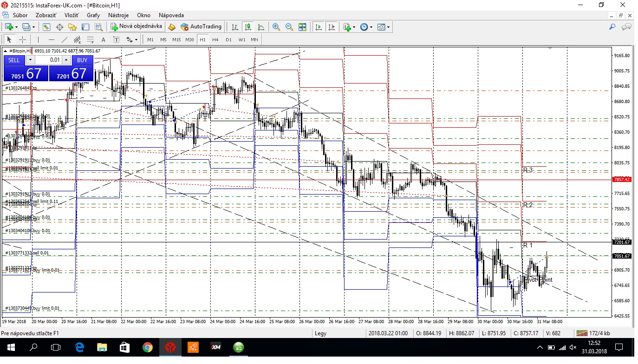The height and width of the screenshot is (364, 638).
Task: Open File Explorer from the taskbar
Action: coord(101,347)
